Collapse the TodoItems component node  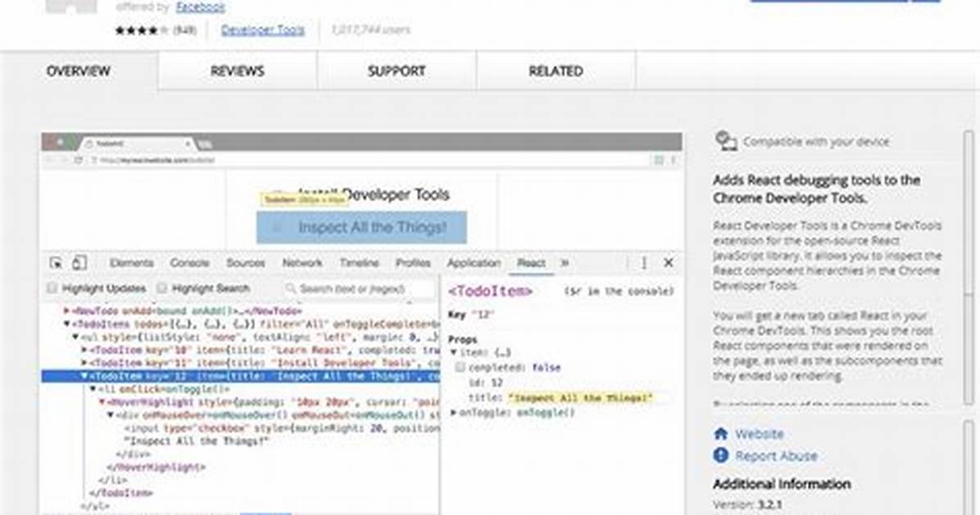(67, 324)
